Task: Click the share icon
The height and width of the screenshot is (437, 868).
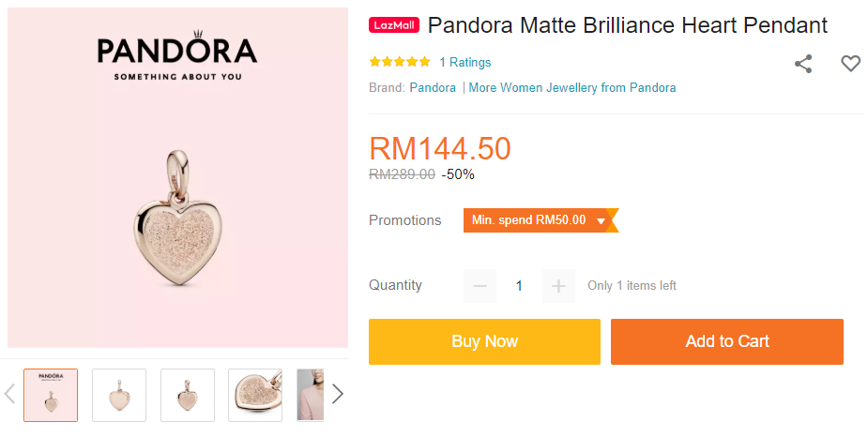Action: pyautogui.click(x=803, y=64)
